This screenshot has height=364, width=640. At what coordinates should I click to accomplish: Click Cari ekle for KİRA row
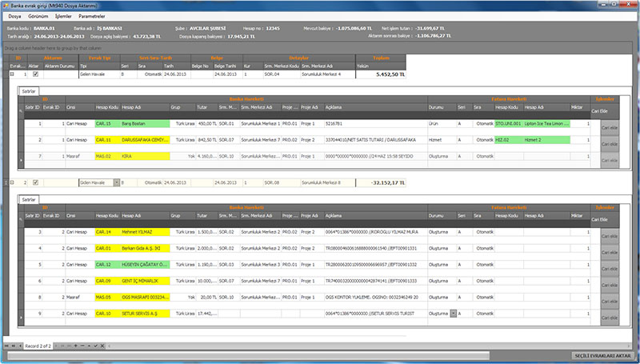click(610, 160)
